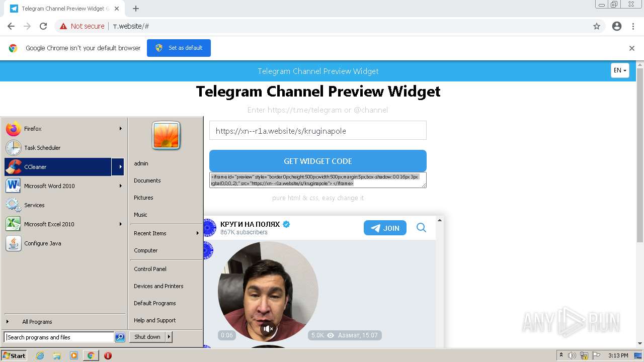Open Documents in Start menu

(147, 180)
